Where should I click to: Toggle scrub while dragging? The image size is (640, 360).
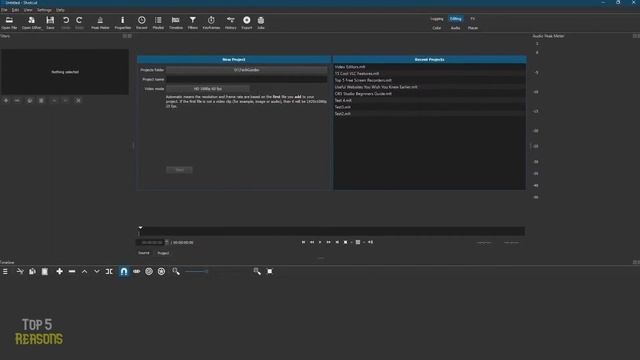[136, 271]
